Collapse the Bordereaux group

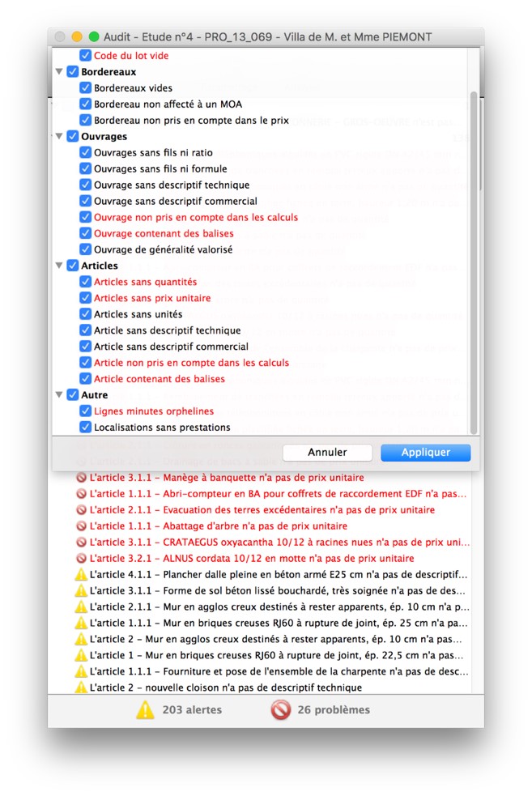(59, 71)
